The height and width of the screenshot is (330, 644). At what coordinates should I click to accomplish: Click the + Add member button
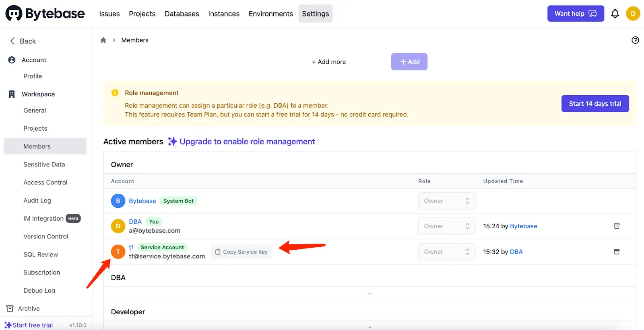[409, 62]
